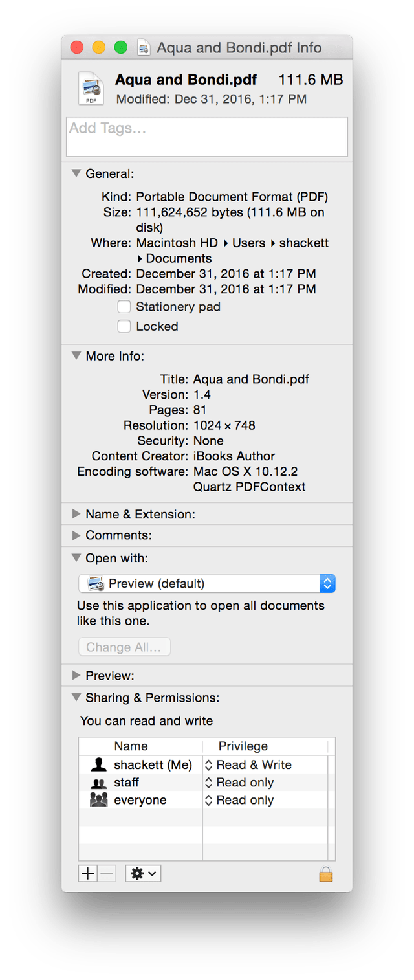Click the everyone group icon
The height and width of the screenshot is (980, 414).
click(x=98, y=800)
